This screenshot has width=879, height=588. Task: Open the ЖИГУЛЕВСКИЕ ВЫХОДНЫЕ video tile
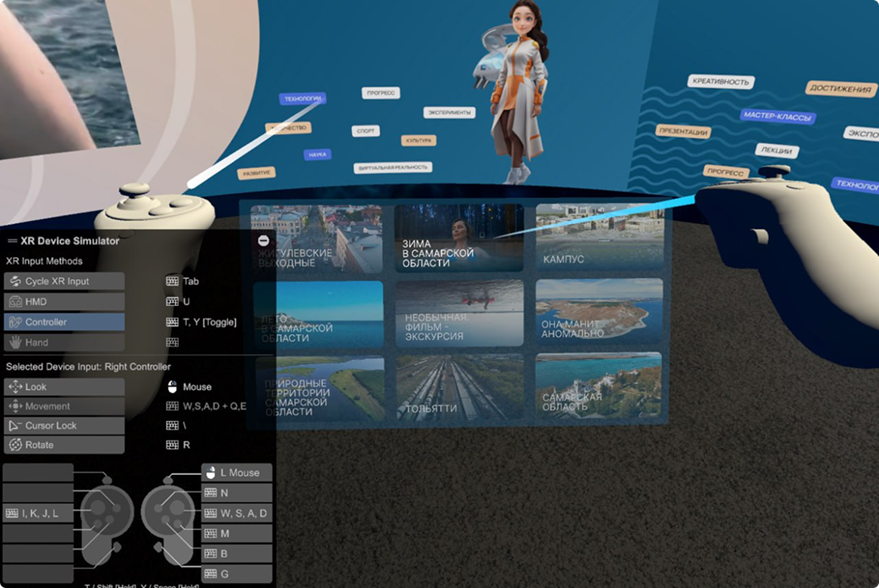[317, 239]
